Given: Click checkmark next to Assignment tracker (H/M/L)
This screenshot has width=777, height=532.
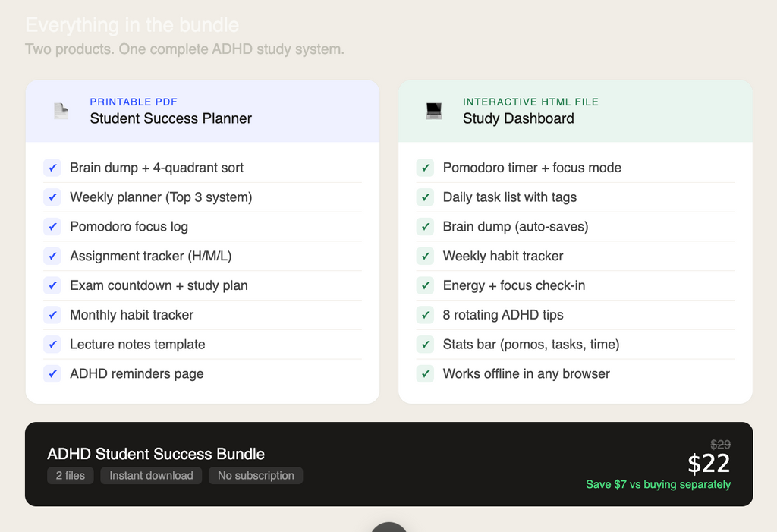Looking at the screenshot, I should pyautogui.click(x=52, y=257).
